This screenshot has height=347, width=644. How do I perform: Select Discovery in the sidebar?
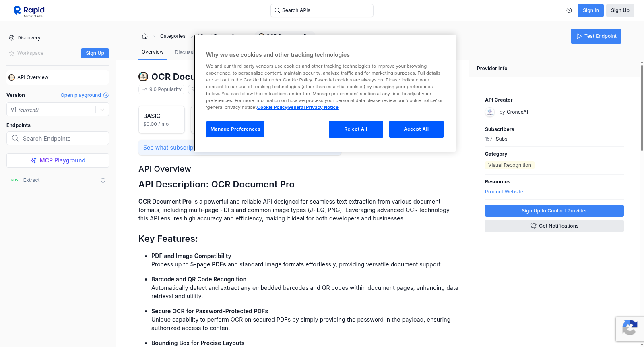point(29,38)
